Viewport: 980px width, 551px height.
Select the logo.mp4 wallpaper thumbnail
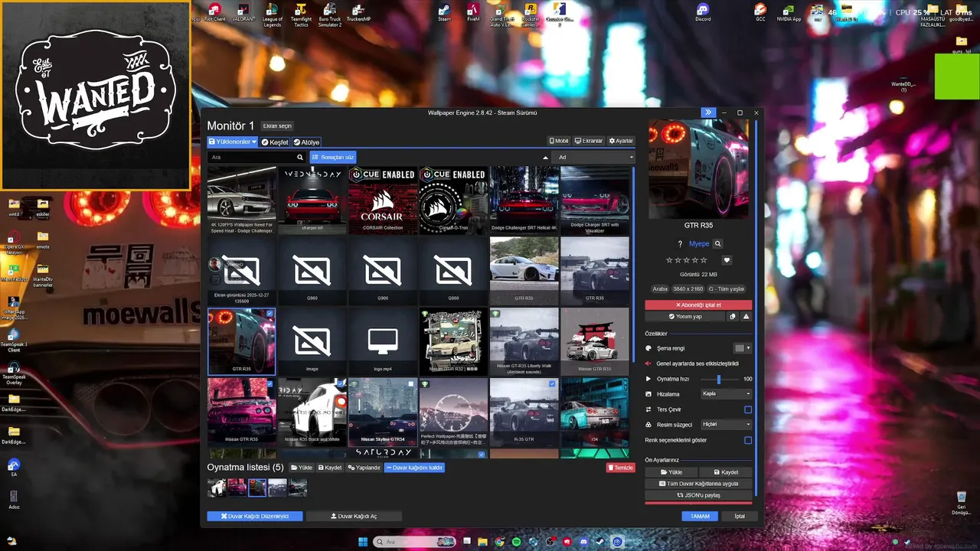point(382,341)
